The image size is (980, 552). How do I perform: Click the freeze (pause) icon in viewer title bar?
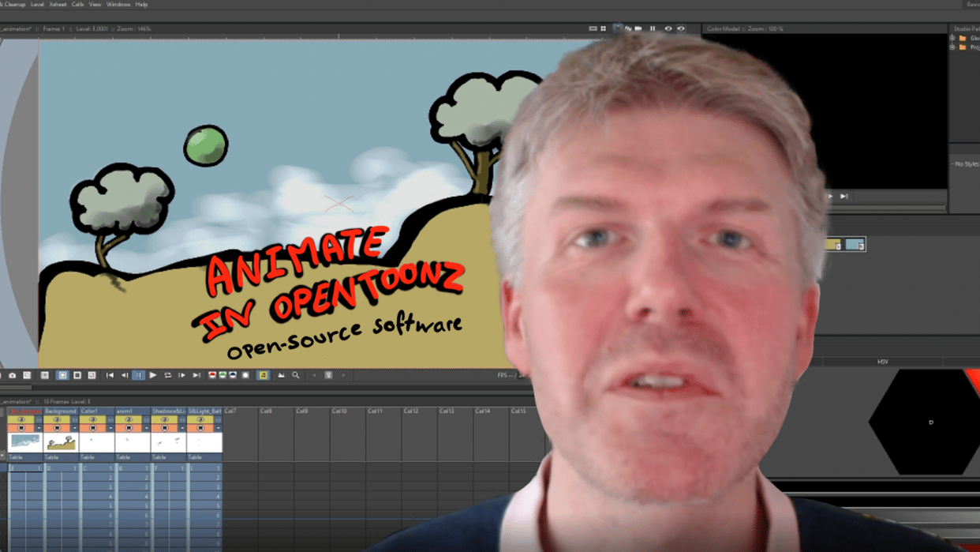tap(653, 28)
